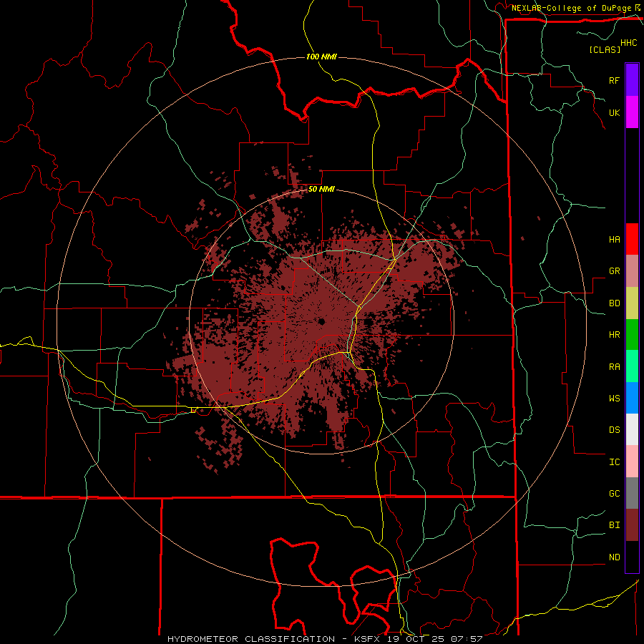Click the 07:57 timestamp
This screenshot has height=644, width=644.
[466, 639]
